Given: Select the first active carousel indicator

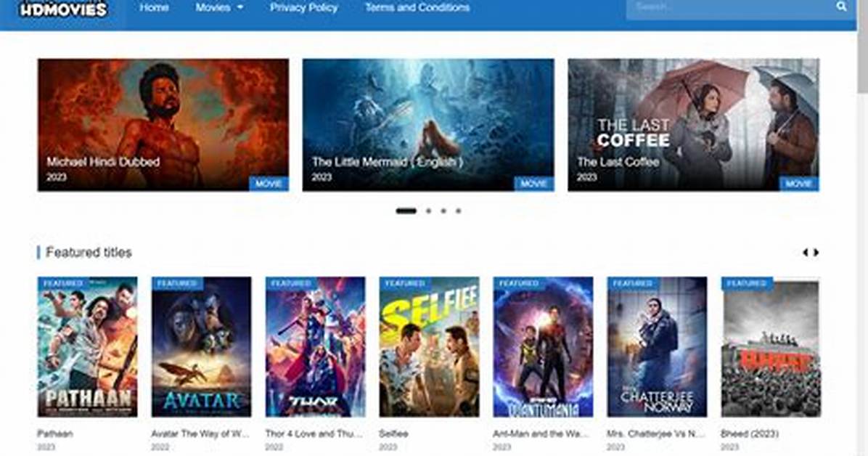Looking at the screenshot, I should pos(406,211).
